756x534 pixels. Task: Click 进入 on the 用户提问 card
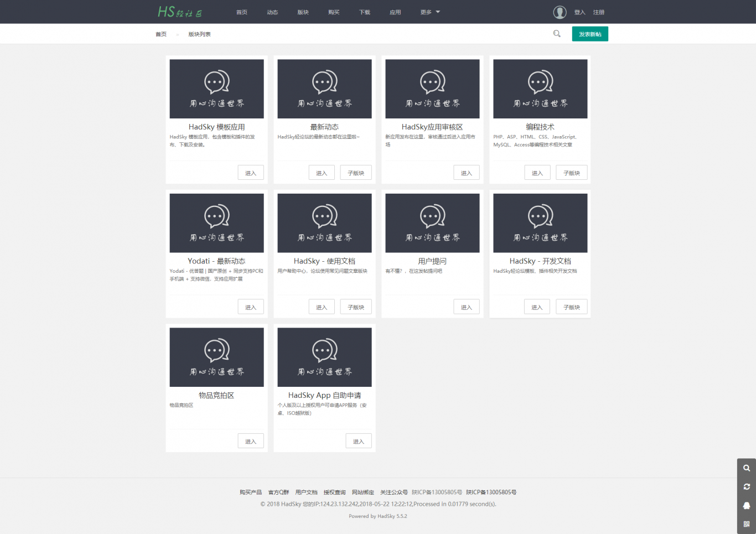(467, 307)
